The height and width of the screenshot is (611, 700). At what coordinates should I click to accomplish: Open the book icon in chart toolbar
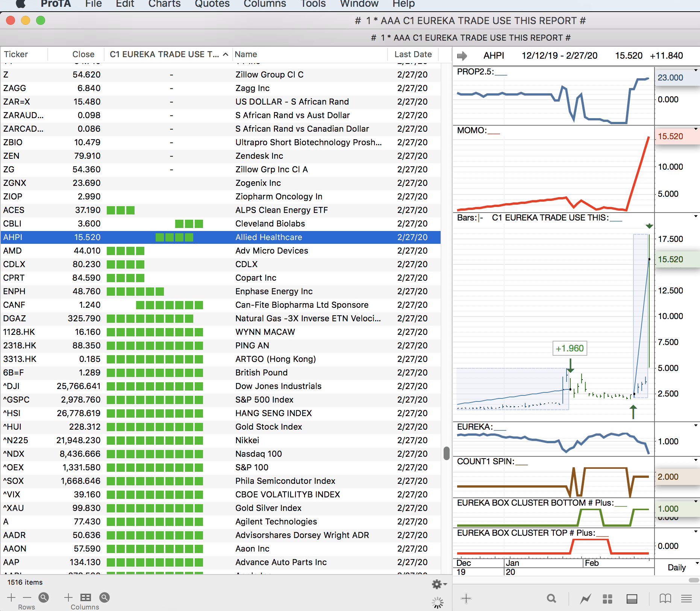(x=665, y=599)
